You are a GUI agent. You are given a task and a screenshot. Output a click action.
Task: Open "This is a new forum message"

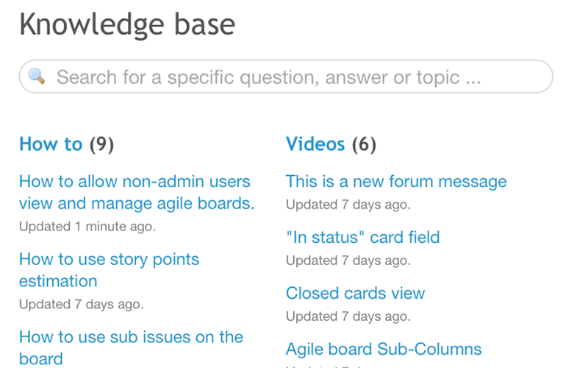[396, 182]
